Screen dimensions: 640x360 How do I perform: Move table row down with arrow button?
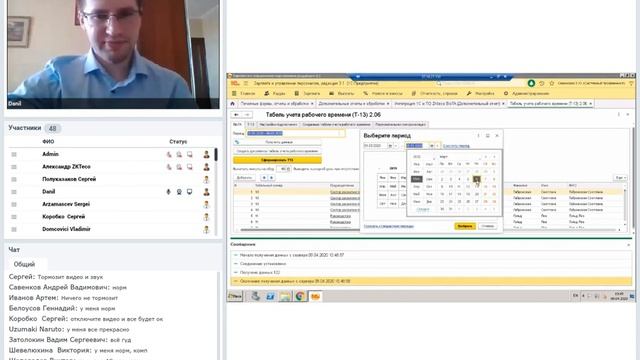click(271, 178)
